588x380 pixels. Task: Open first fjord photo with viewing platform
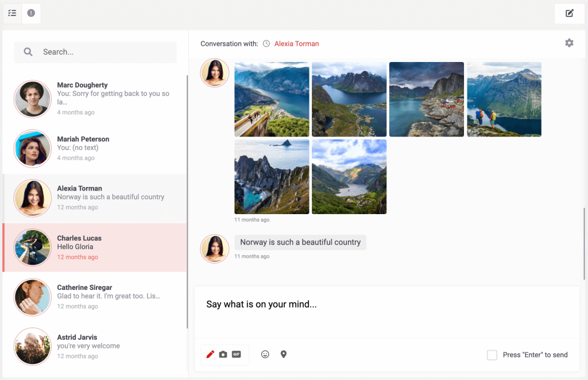click(272, 99)
